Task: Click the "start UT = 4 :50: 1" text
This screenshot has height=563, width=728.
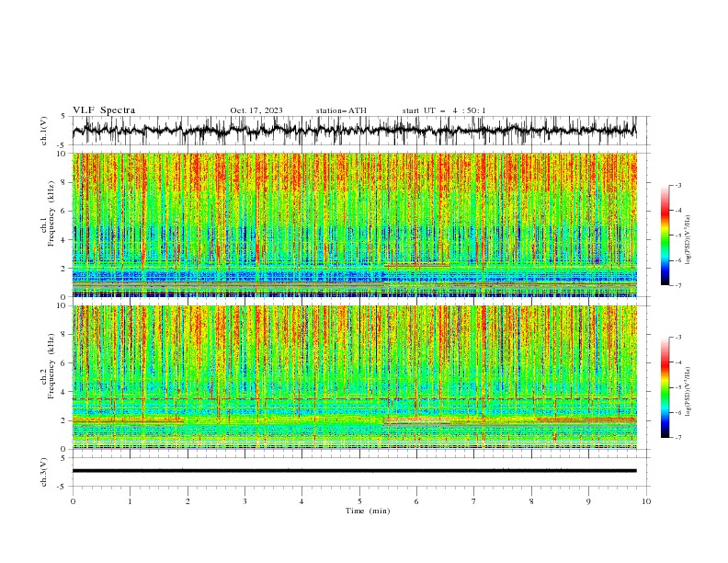Action: click(444, 110)
